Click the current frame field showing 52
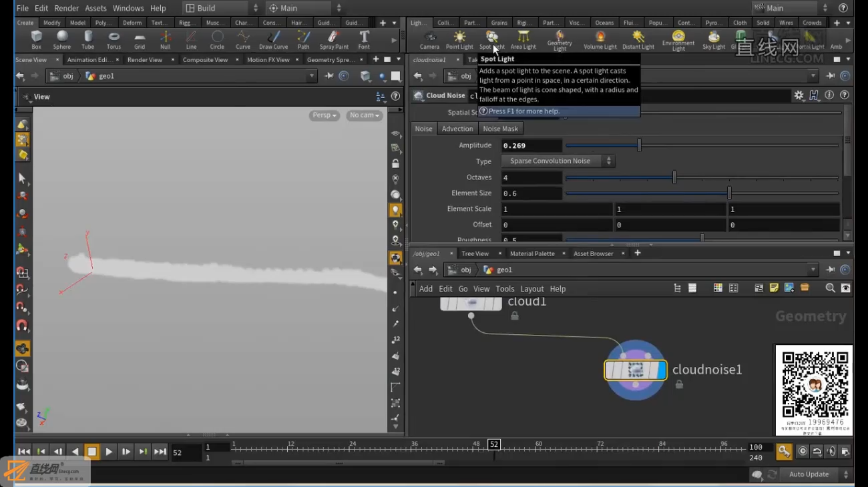868x487 pixels. tap(186, 452)
